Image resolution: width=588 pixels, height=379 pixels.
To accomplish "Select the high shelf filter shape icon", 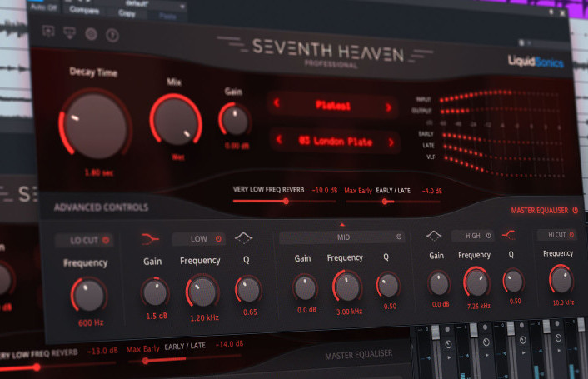I will coord(509,235).
